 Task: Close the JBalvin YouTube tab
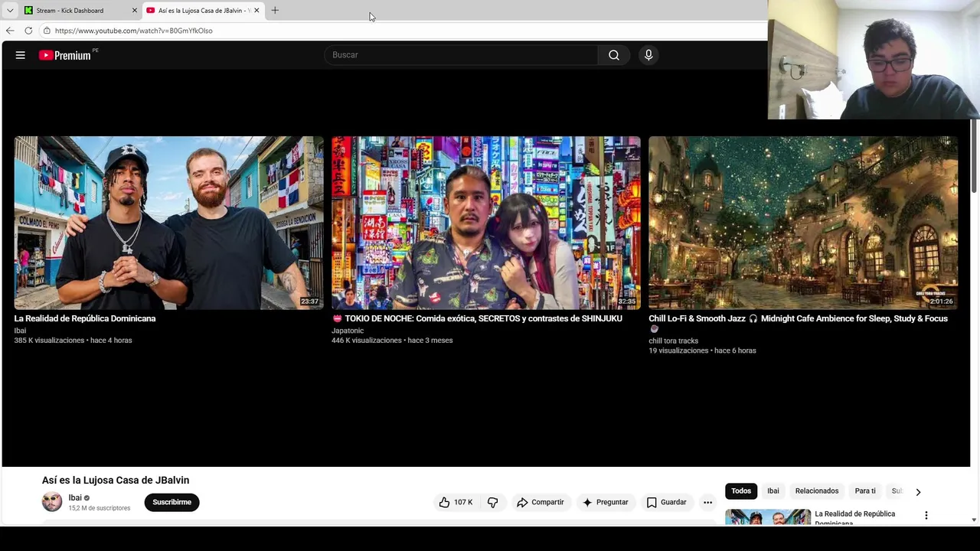tap(256, 11)
